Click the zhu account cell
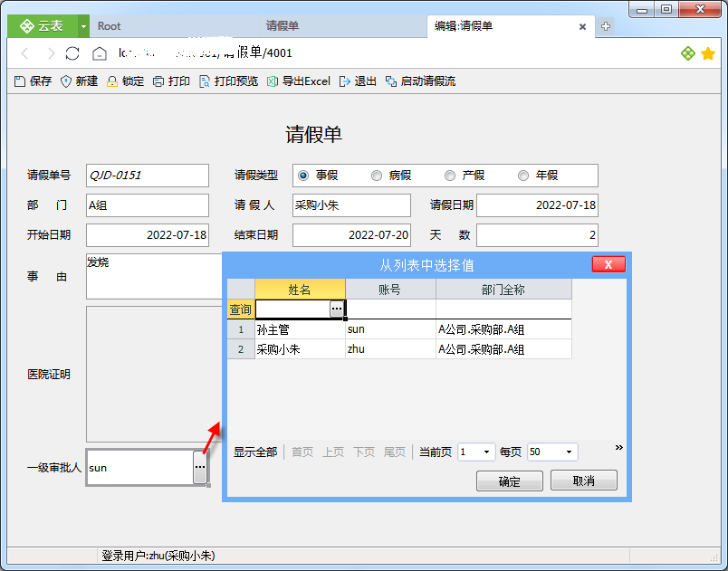The width and height of the screenshot is (728, 571). 390,349
